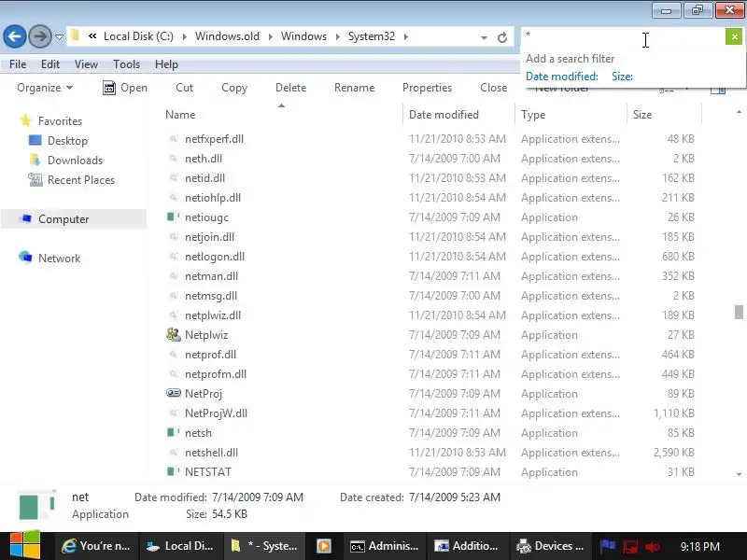
Task: Select the netfxperf.dll file icon
Action: (x=174, y=138)
